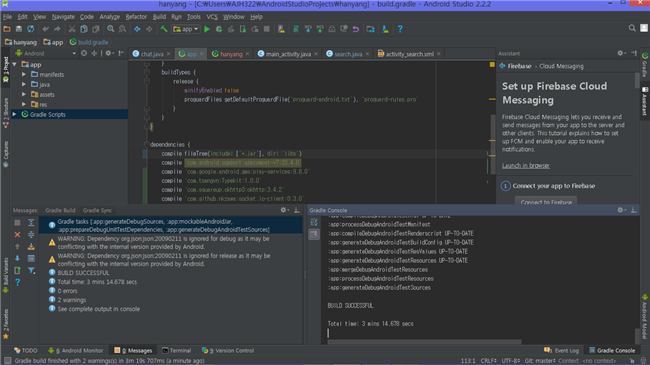
Task: Open Android Monitor tool window
Action: click(75, 350)
